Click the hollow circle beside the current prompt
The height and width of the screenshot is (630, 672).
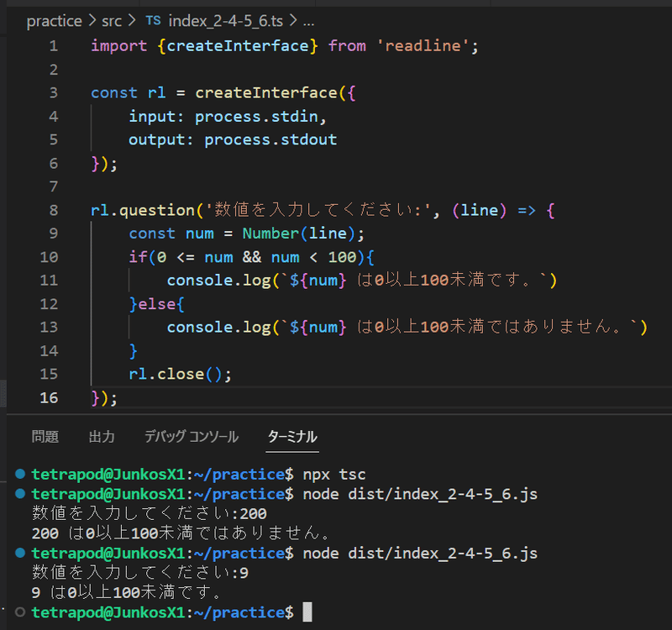22,612
